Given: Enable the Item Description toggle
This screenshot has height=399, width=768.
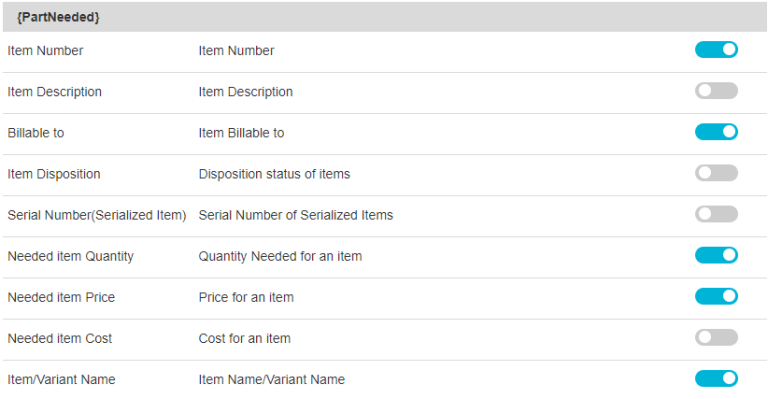Looking at the screenshot, I should pyautogui.click(x=716, y=91).
